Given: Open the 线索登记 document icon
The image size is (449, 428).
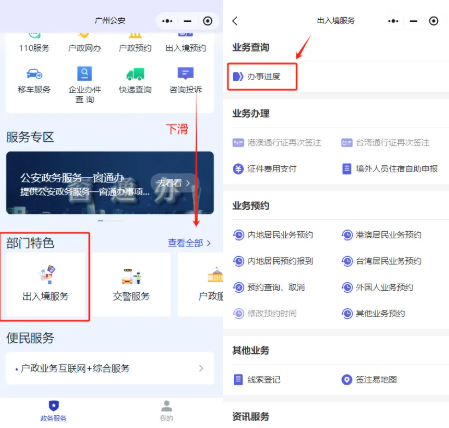Looking at the screenshot, I should [x=238, y=379].
